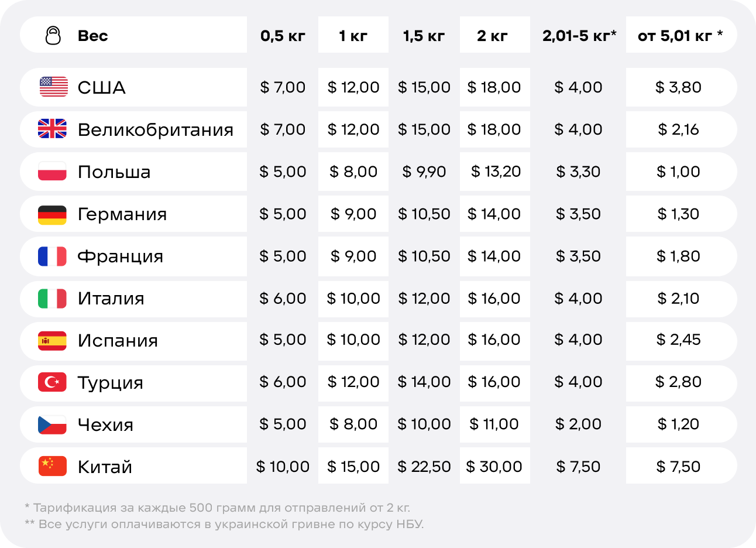756x548 pixels.
Task: Click the China flag icon
Action: pos(53,466)
